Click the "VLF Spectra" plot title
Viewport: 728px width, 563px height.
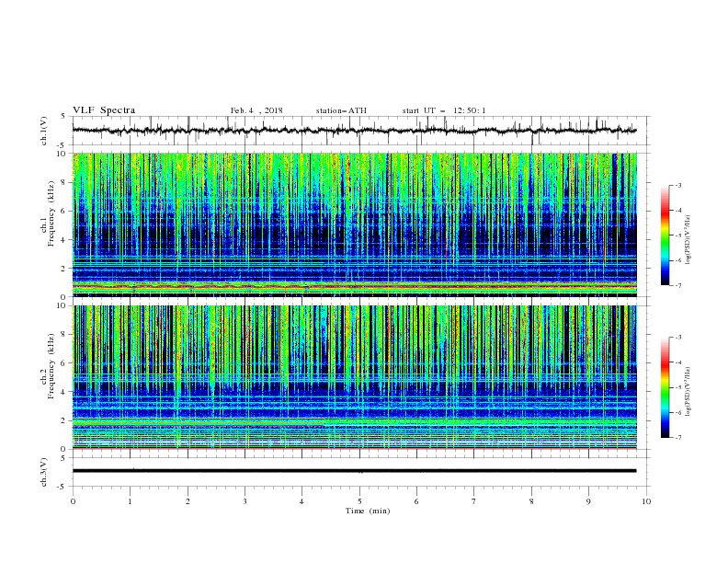pos(104,110)
